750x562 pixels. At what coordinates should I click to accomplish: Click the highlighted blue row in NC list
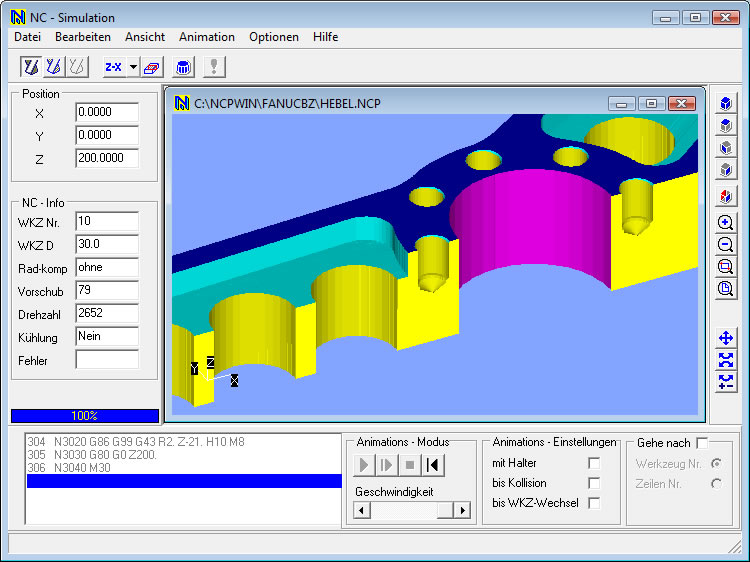click(184, 481)
